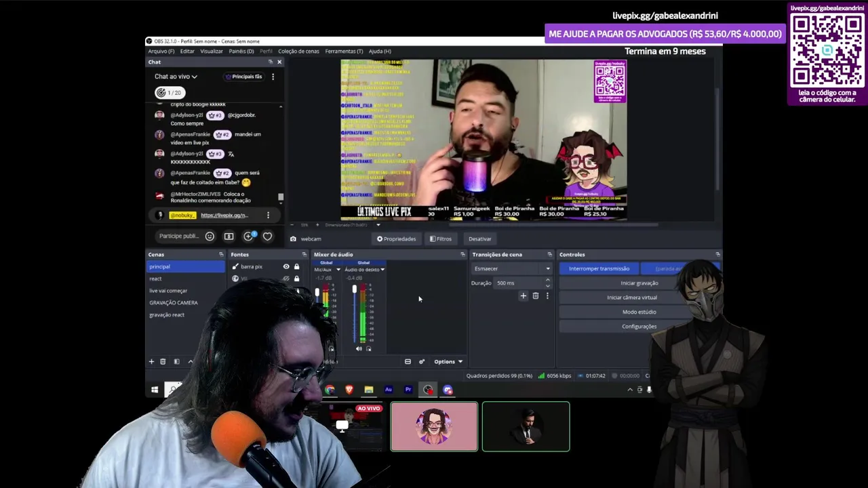This screenshot has width=868, height=488.
Task: Click Iniciar gravação button
Action: 639,283
